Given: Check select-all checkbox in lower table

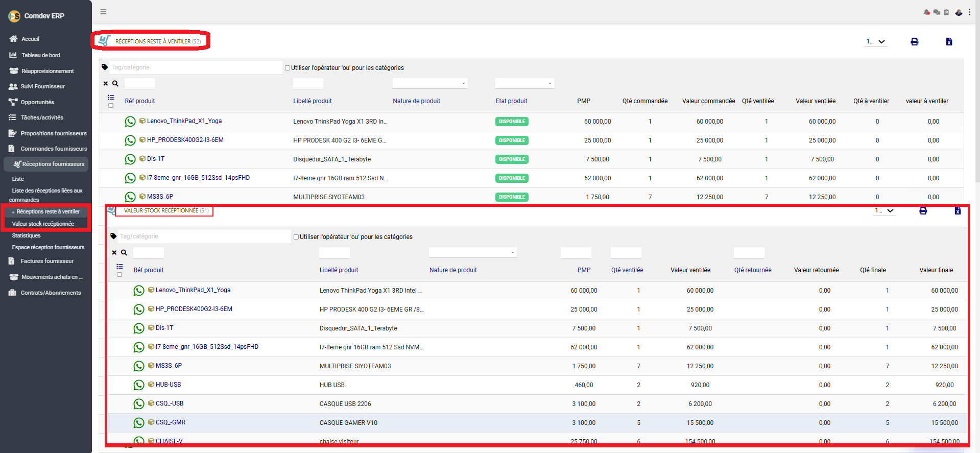Looking at the screenshot, I should pos(119,275).
